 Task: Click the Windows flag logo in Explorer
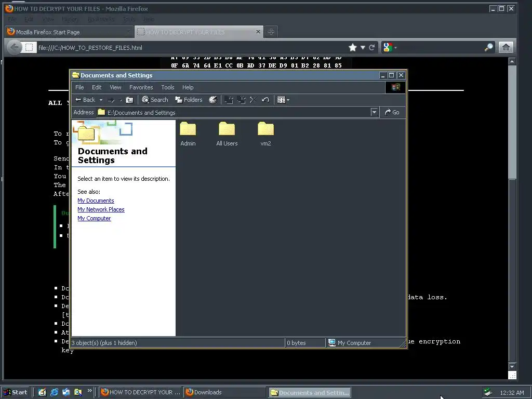[x=395, y=87]
